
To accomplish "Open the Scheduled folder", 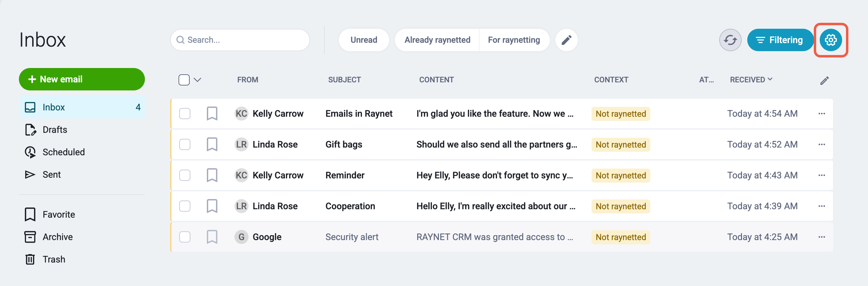I will click(x=82, y=152).
